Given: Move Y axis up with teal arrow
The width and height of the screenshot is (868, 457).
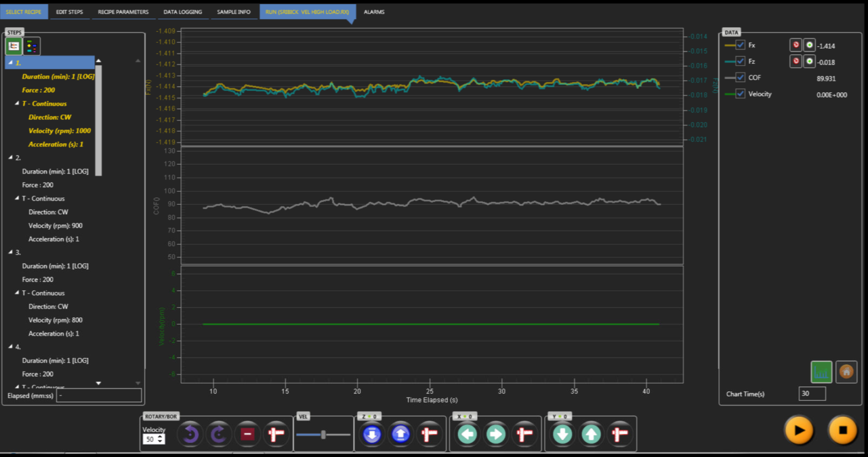Looking at the screenshot, I should [591, 434].
